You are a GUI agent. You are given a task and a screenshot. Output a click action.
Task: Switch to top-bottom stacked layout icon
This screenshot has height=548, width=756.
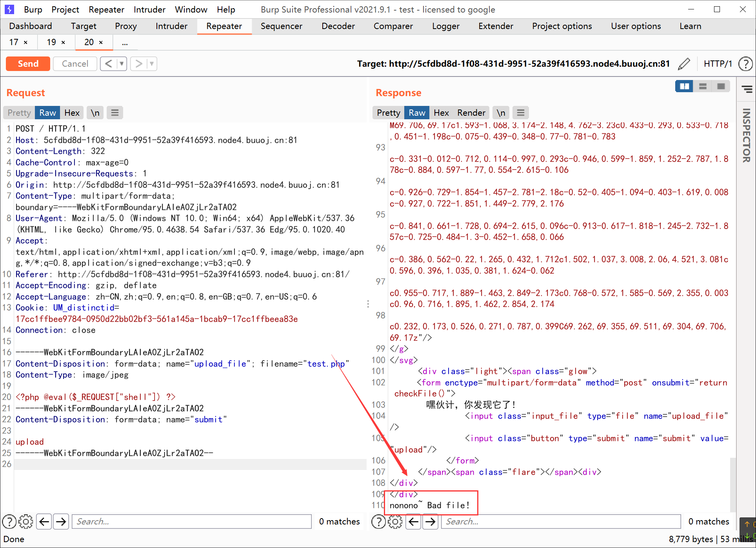(x=703, y=86)
